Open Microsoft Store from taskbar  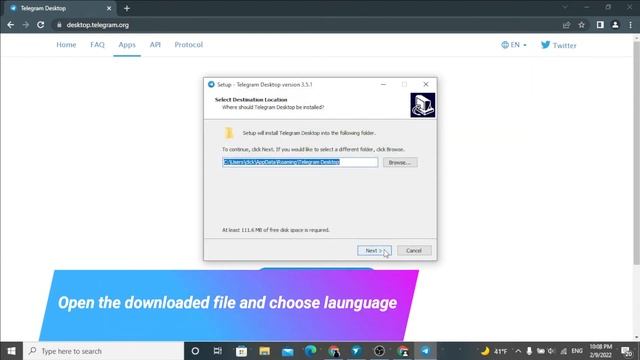pyautogui.click(x=241, y=351)
